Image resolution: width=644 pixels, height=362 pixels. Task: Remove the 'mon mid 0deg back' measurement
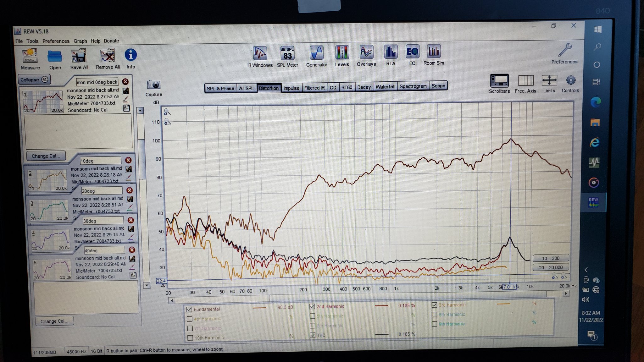pyautogui.click(x=125, y=82)
